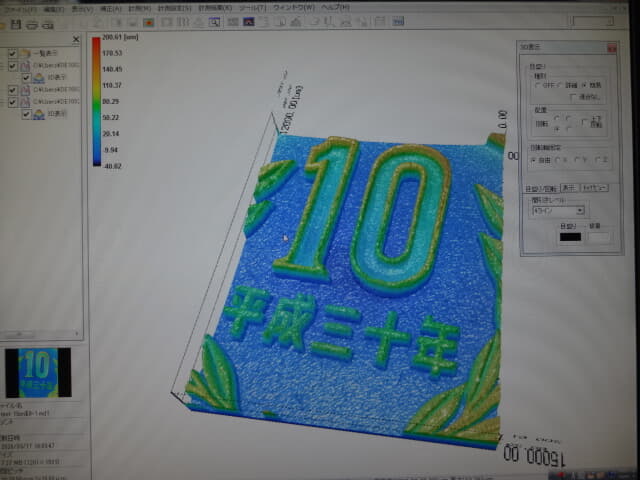This screenshot has height=480, width=640.
Task: Uncheck the second 3D表示 checkbox
Action: click(27, 114)
